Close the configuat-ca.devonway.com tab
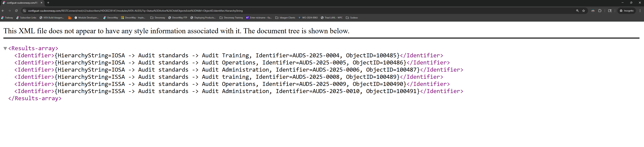 click(41, 3)
